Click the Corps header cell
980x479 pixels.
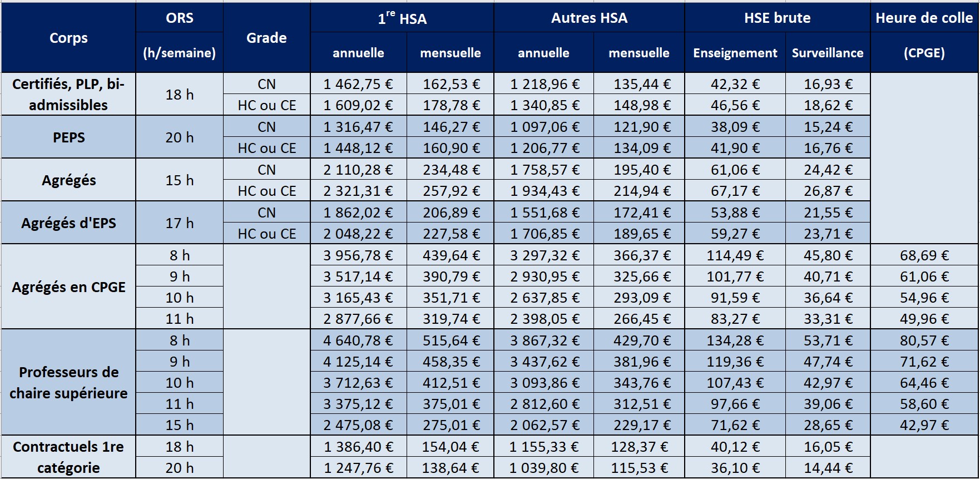[x=68, y=38]
